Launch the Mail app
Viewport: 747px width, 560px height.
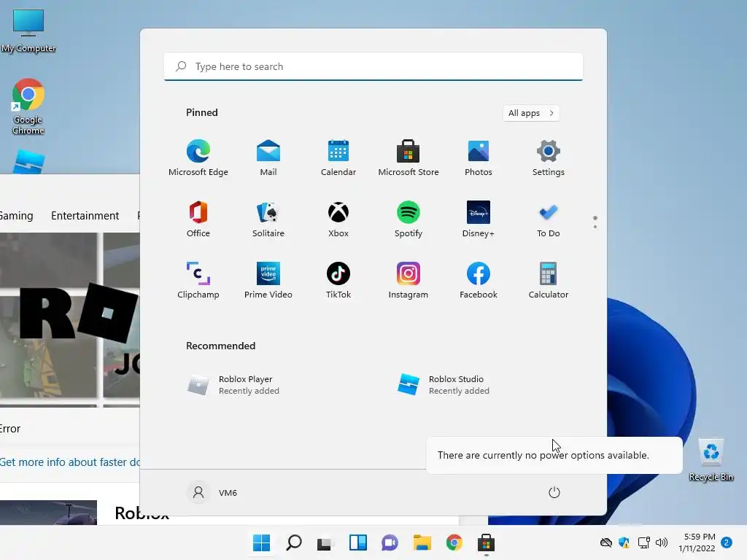tap(268, 158)
